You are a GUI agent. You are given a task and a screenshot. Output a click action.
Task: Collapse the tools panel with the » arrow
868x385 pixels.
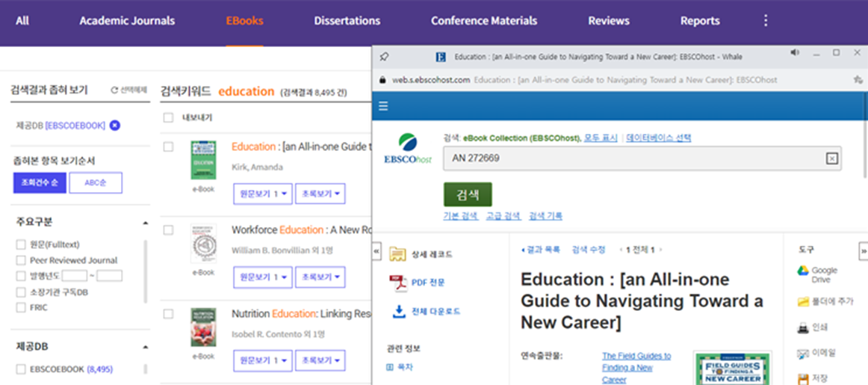click(x=863, y=250)
